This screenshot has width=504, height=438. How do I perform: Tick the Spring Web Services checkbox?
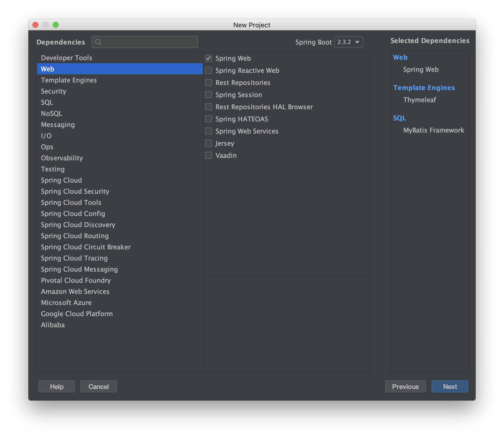208,131
